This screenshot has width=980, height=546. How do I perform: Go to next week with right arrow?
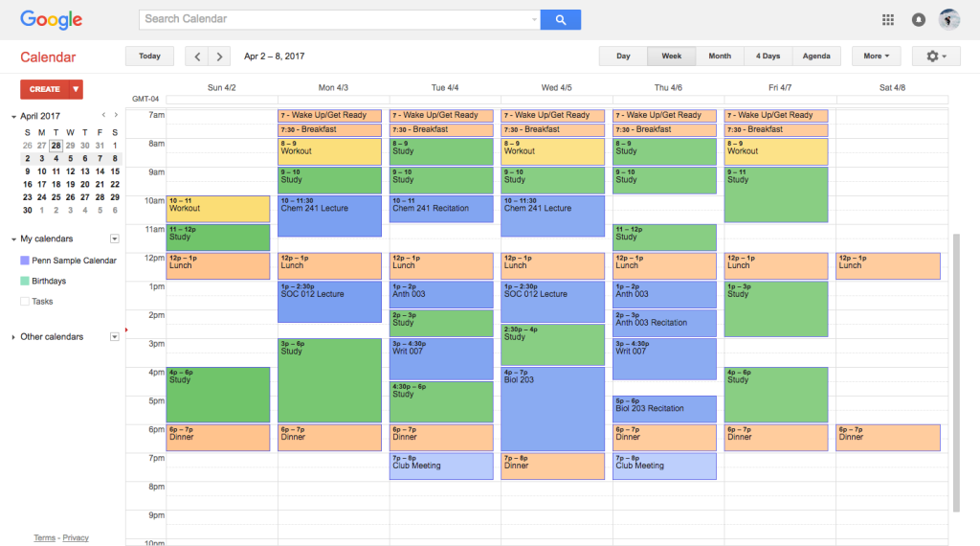pyautogui.click(x=220, y=57)
